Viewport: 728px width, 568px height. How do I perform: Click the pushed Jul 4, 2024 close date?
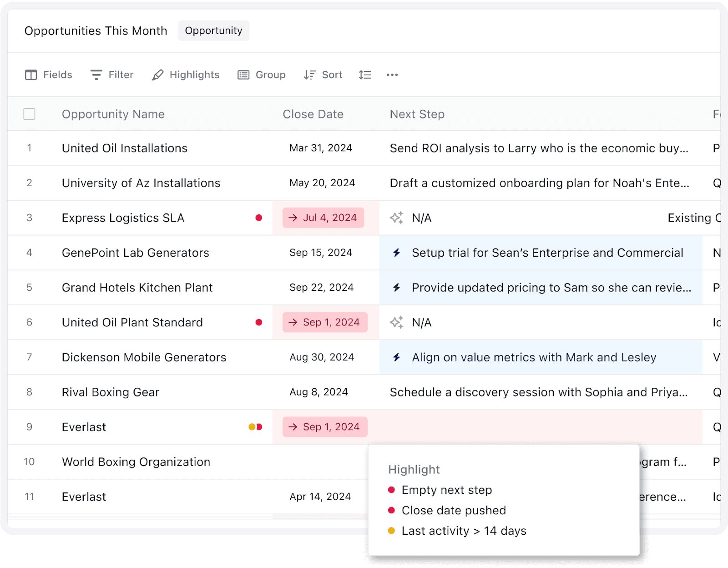[323, 218]
